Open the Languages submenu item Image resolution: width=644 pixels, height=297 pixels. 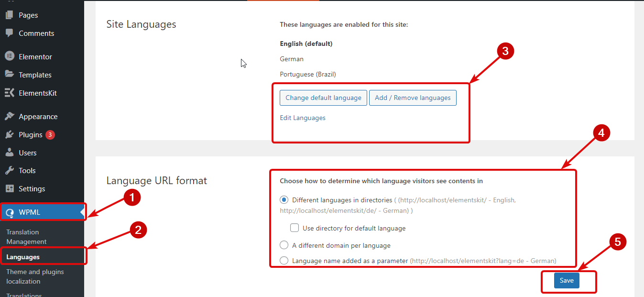point(23,257)
